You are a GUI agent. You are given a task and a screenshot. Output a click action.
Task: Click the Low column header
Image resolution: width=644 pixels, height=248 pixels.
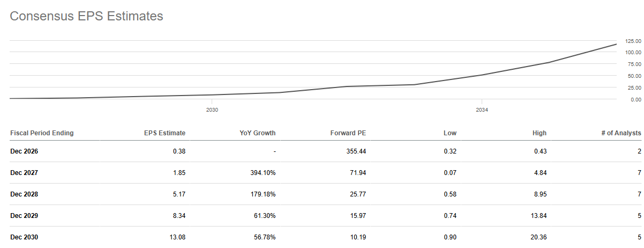451,133
